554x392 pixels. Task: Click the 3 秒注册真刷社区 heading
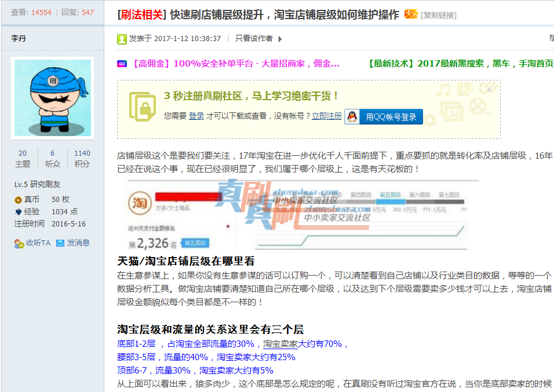(x=251, y=96)
